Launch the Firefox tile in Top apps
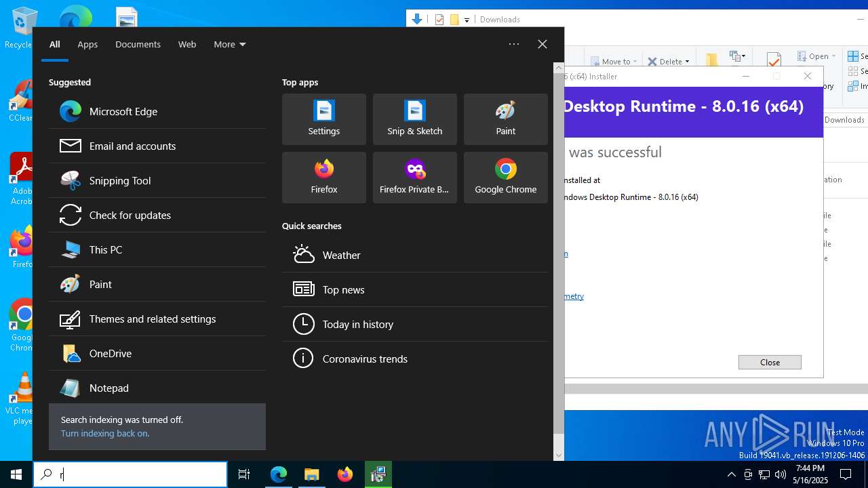 click(324, 178)
